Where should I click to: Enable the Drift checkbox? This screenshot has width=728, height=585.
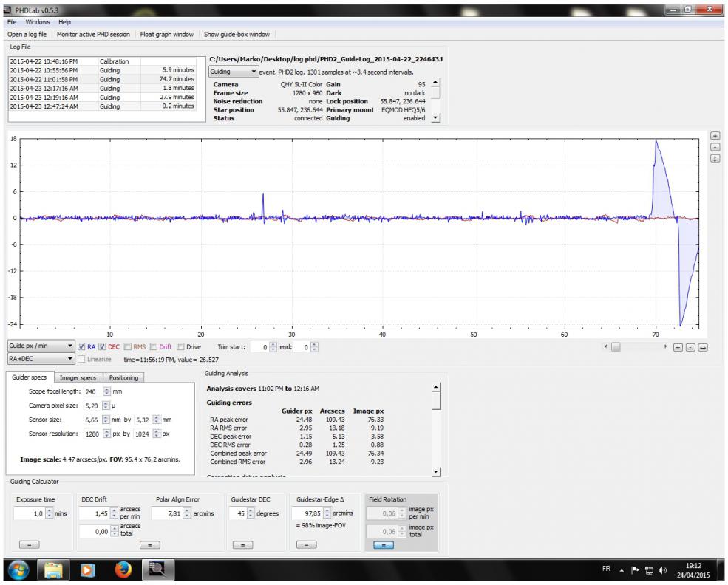pos(153,346)
